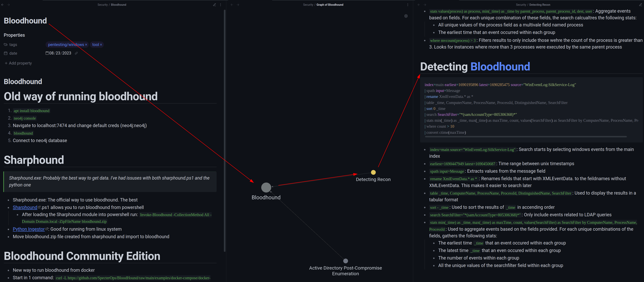Click Security breadcrumb in Detecting Recon pane
This screenshot has height=282, width=644.
click(521, 5)
